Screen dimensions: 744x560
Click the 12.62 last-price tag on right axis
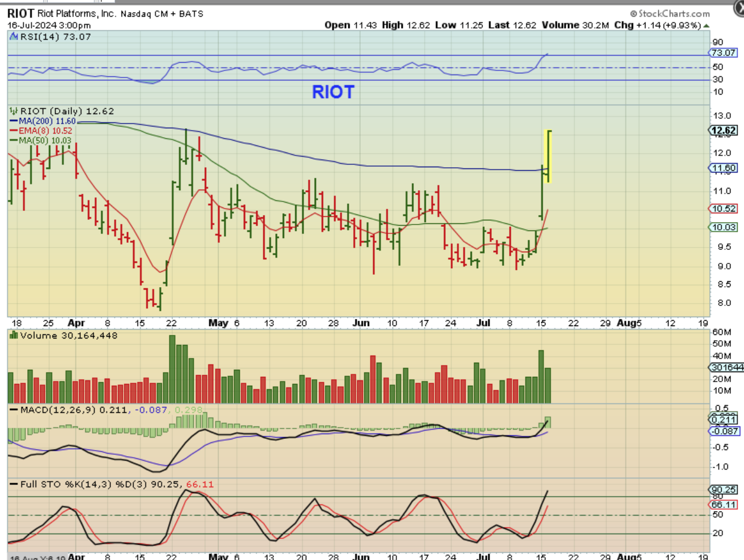coord(725,131)
